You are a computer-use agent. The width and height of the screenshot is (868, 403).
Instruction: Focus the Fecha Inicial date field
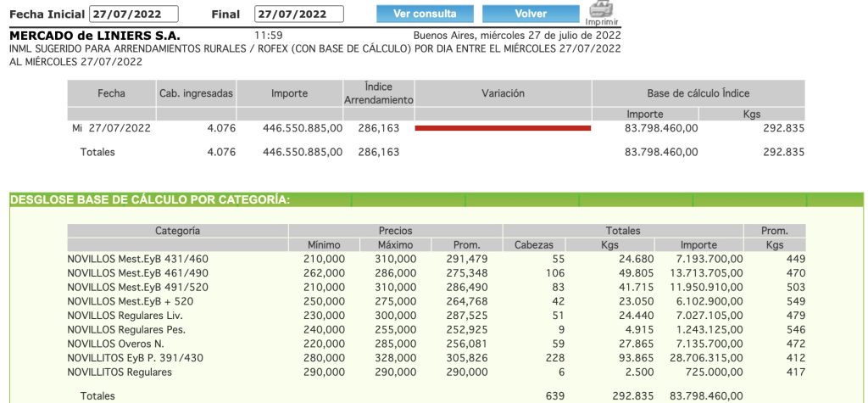[x=134, y=14]
